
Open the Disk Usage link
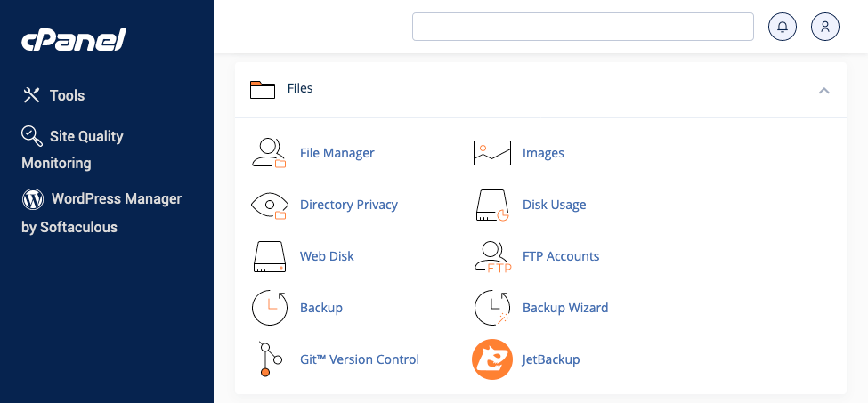click(x=554, y=206)
